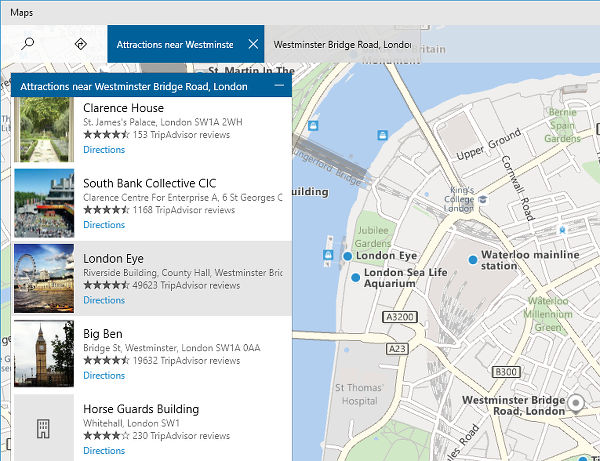Select London Eye title in results list
The image size is (600, 461).
pyautogui.click(x=113, y=259)
